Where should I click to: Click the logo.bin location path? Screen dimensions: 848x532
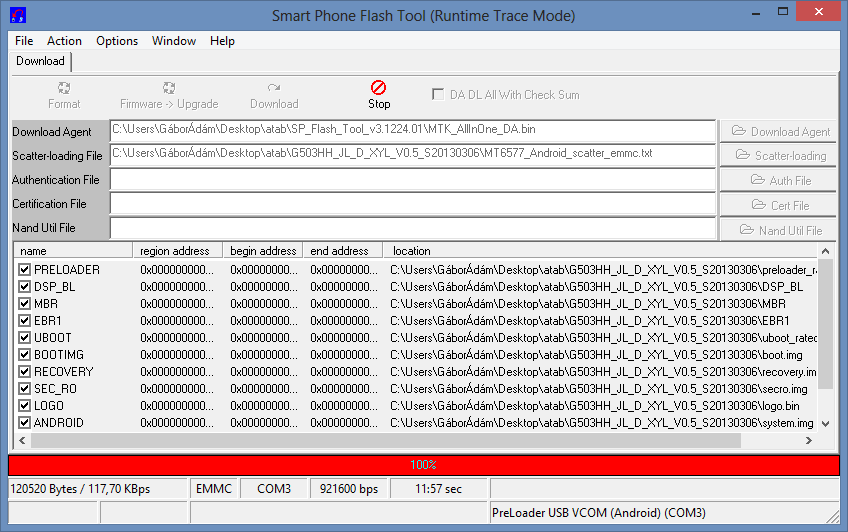click(x=595, y=405)
